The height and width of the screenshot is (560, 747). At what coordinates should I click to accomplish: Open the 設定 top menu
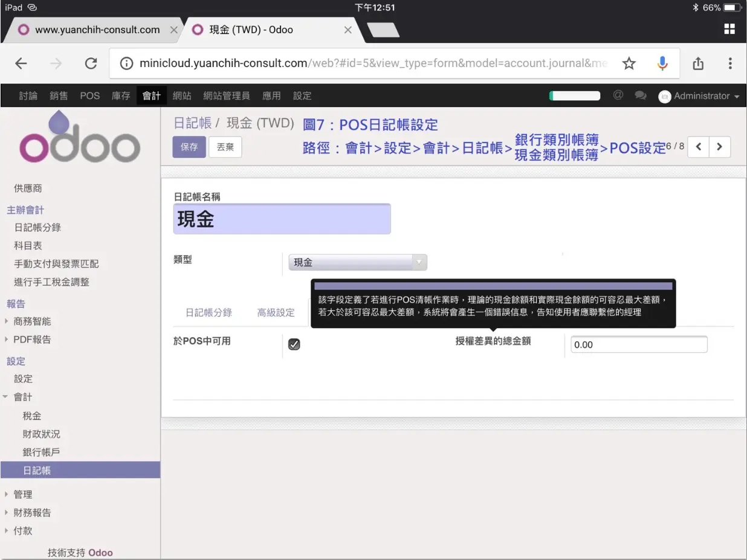click(302, 95)
